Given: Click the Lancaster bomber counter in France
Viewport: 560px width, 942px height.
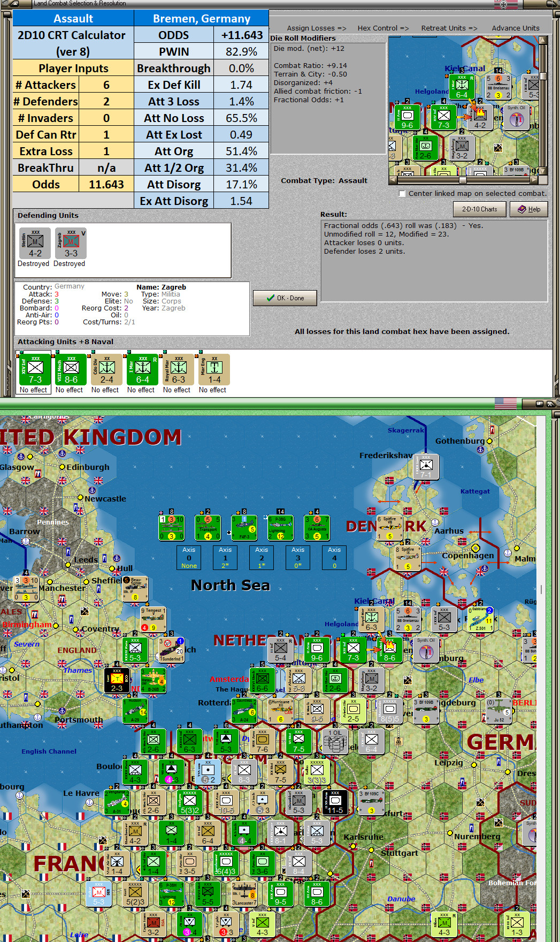Looking at the screenshot, I should coord(244,894).
